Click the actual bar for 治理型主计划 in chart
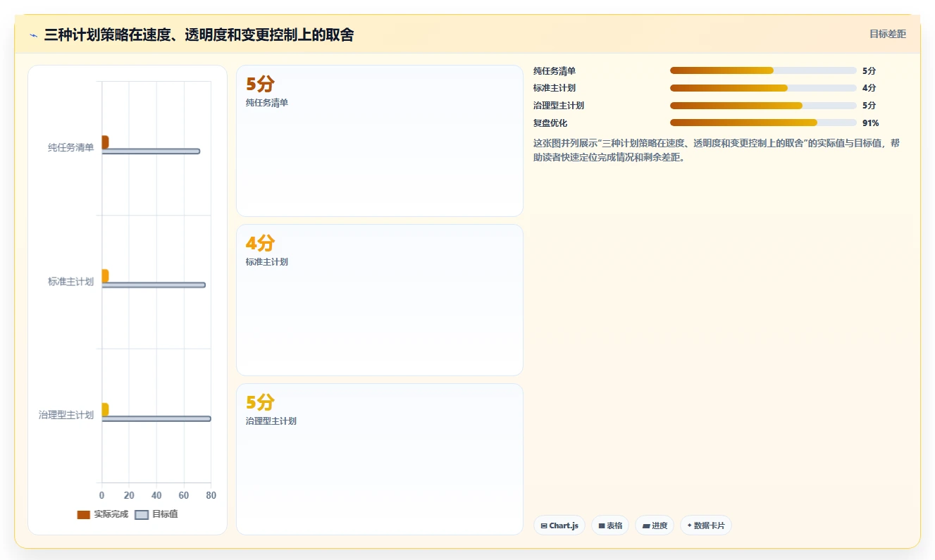The width and height of the screenshot is (935, 560). pos(105,409)
